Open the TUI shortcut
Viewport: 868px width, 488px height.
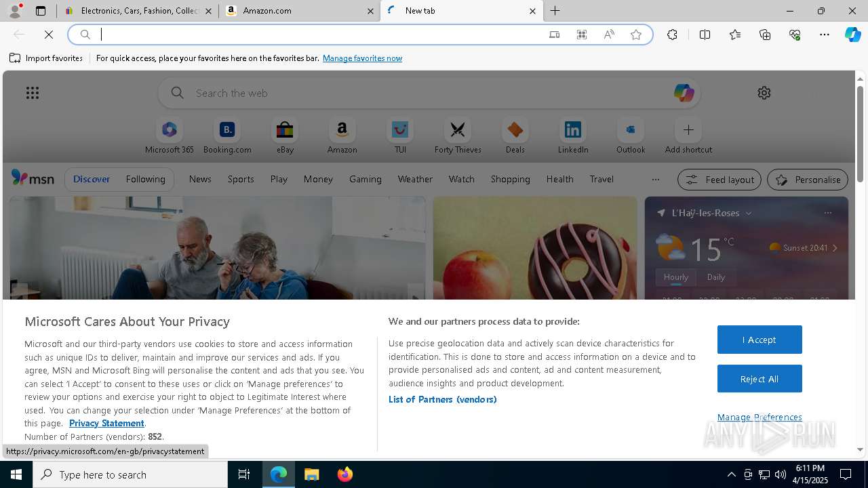pyautogui.click(x=400, y=136)
